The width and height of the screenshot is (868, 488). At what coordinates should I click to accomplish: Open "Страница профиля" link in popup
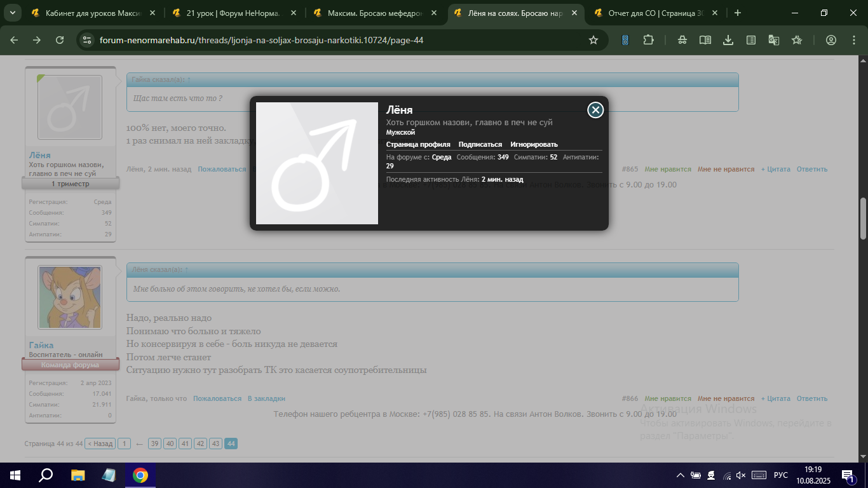(x=418, y=144)
